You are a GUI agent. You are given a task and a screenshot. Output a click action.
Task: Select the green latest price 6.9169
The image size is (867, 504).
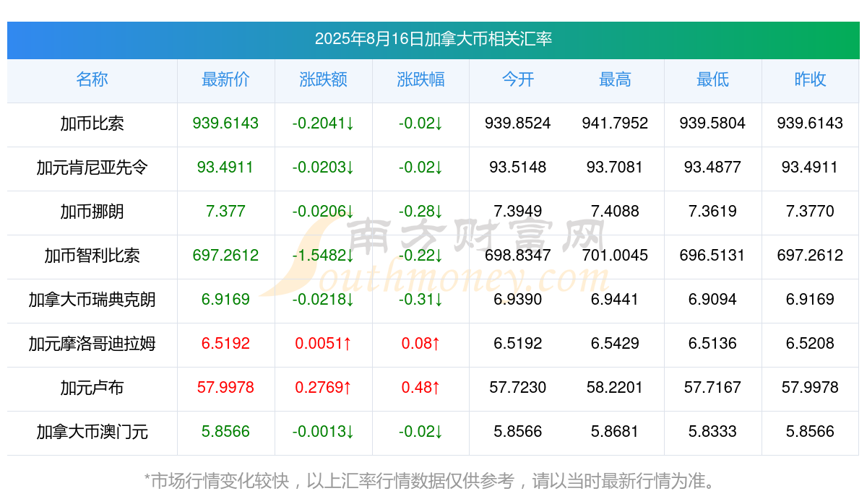tap(225, 300)
